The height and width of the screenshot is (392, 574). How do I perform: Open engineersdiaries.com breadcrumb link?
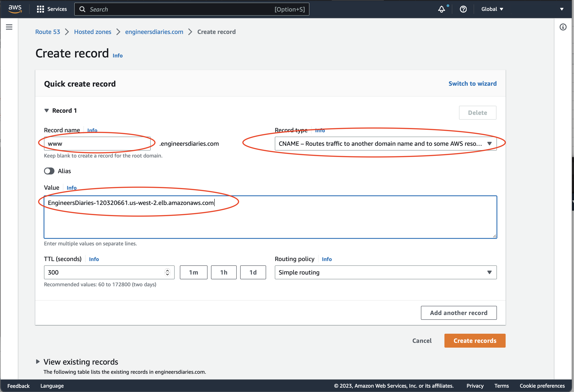click(x=154, y=32)
